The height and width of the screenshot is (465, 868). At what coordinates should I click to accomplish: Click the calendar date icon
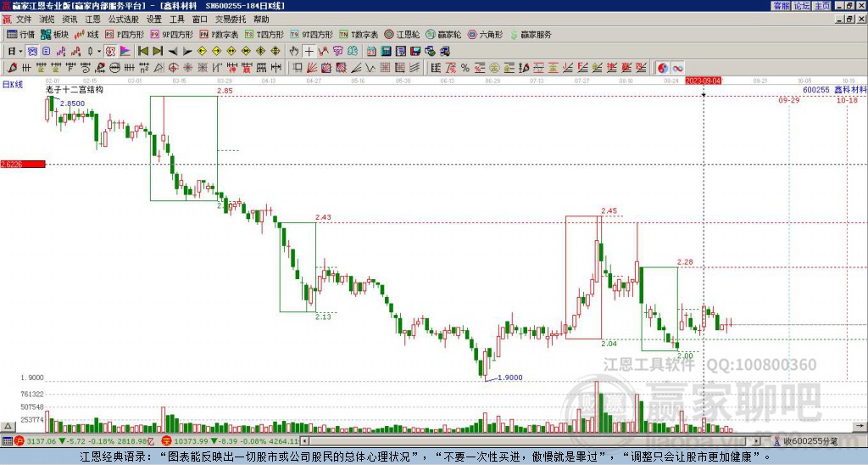[x=371, y=51]
